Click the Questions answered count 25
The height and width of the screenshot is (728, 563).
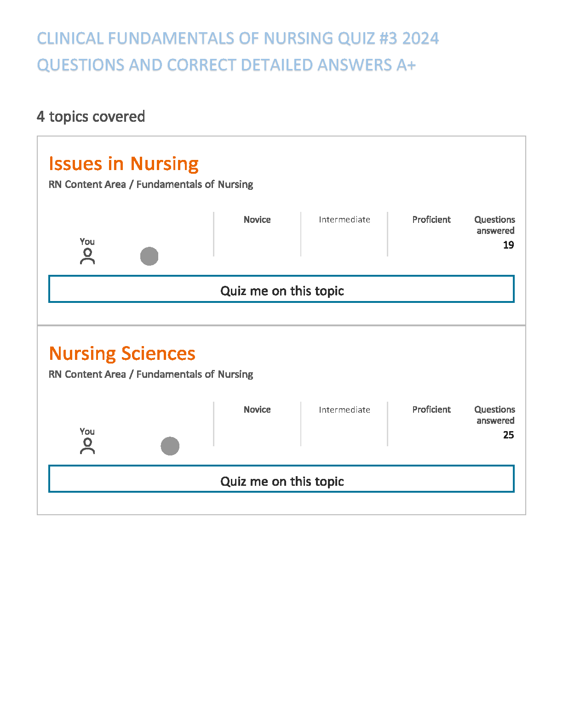point(508,435)
